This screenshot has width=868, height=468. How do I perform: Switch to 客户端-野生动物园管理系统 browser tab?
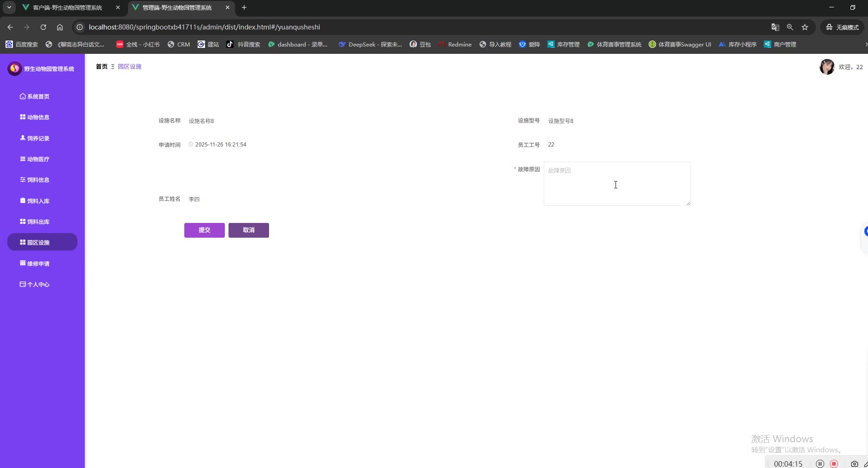click(67, 8)
